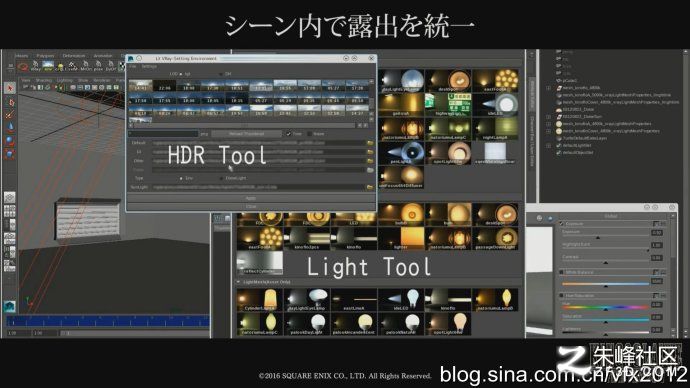690x388 pixels.
Task: Select the Scale tool cube icon
Action: tap(10, 154)
